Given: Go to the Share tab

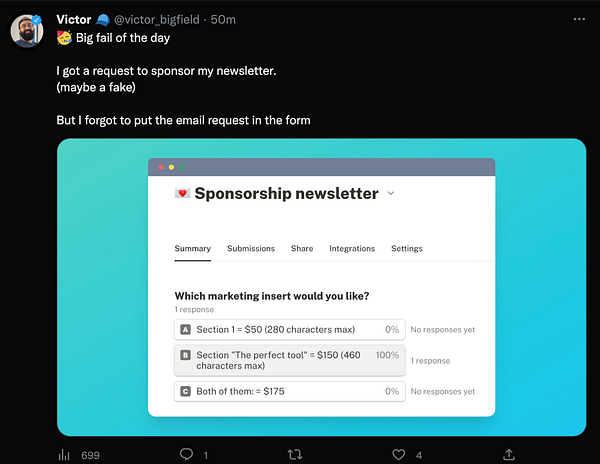Looking at the screenshot, I should click(302, 249).
